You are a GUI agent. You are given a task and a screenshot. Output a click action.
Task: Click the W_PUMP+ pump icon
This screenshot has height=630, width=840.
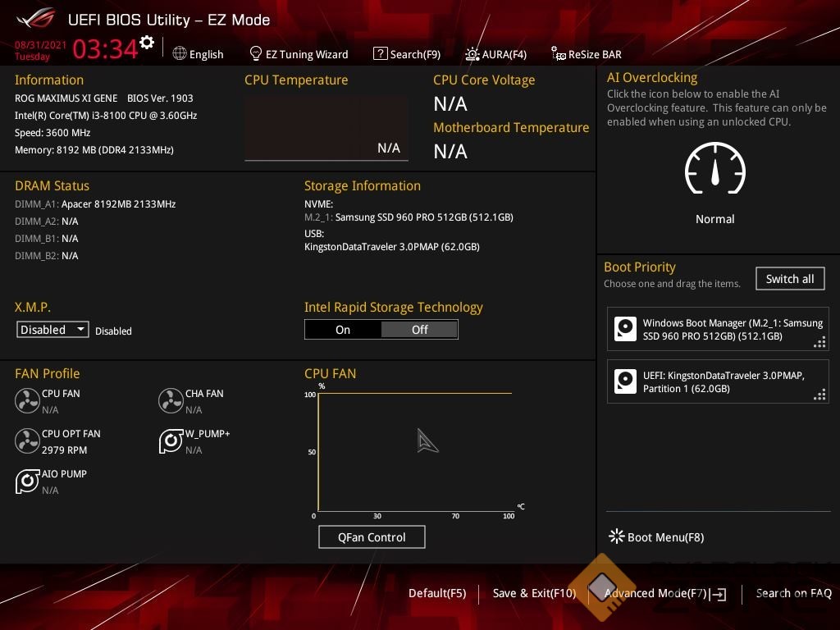click(x=171, y=441)
